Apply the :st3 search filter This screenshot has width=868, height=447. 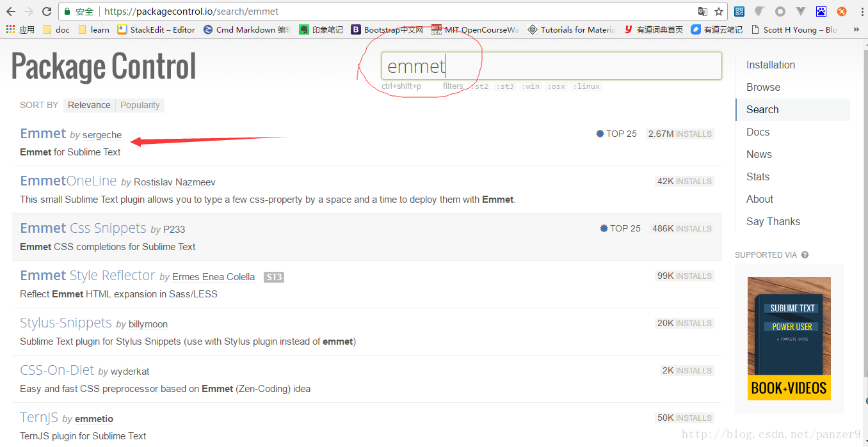pos(505,86)
